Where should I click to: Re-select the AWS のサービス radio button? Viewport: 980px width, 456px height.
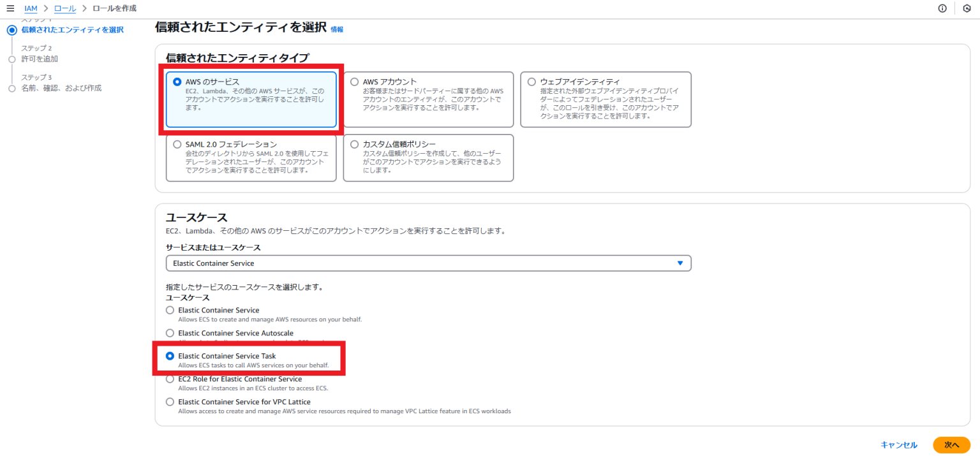coord(177,81)
